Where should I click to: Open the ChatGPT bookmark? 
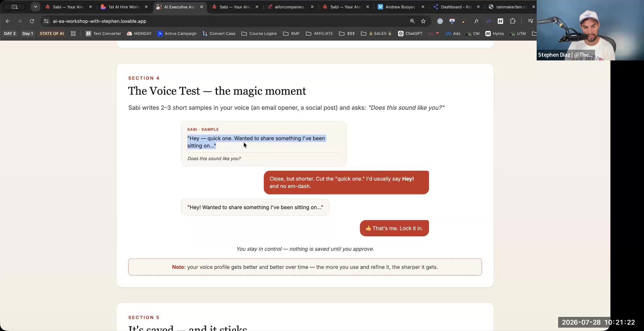click(410, 34)
